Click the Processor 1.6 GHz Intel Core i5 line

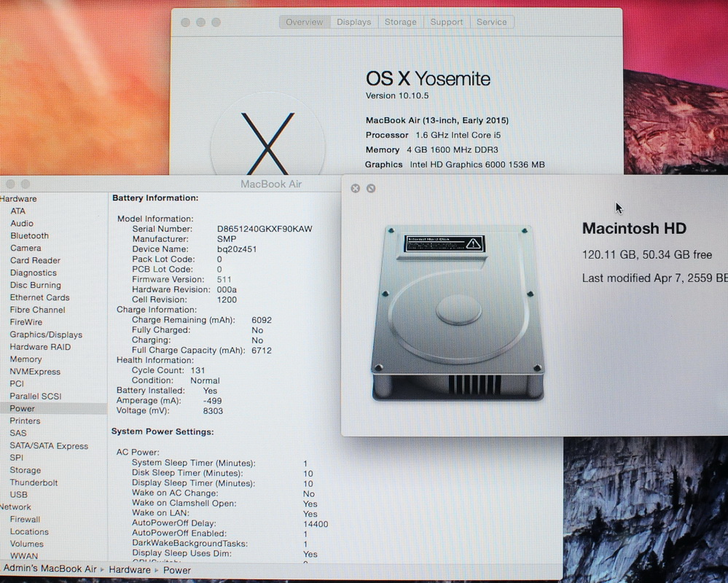coord(433,135)
